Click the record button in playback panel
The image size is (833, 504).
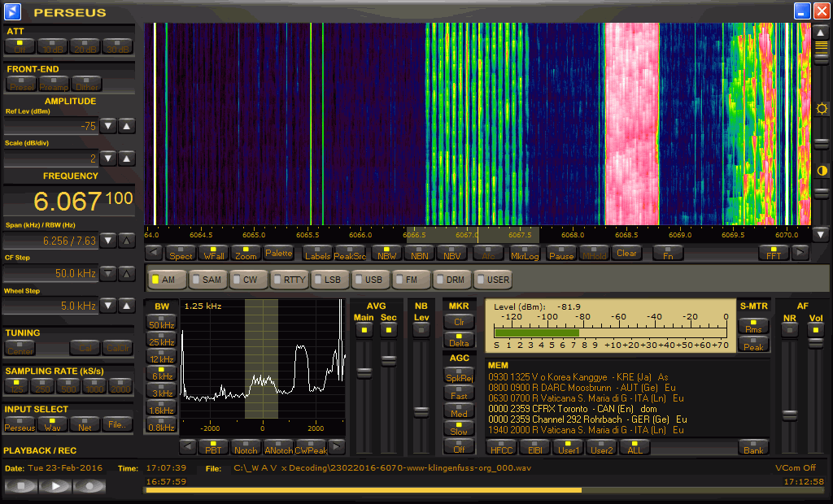(x=89, y=486)
